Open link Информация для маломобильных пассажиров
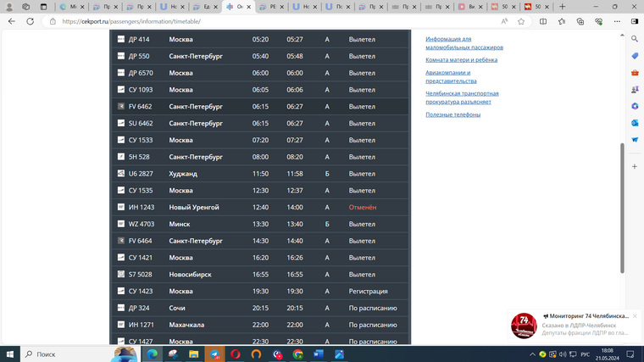 [x=464, y=43]
